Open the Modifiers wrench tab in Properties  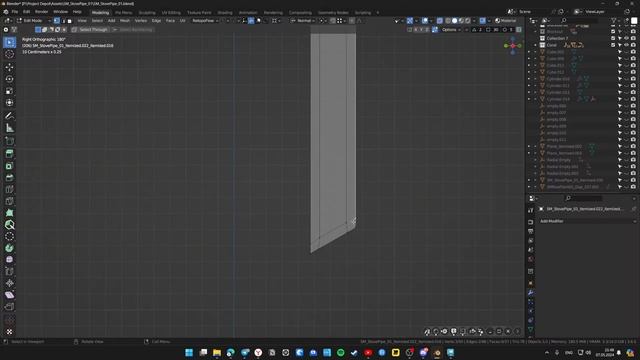click(x=531, y=293)
